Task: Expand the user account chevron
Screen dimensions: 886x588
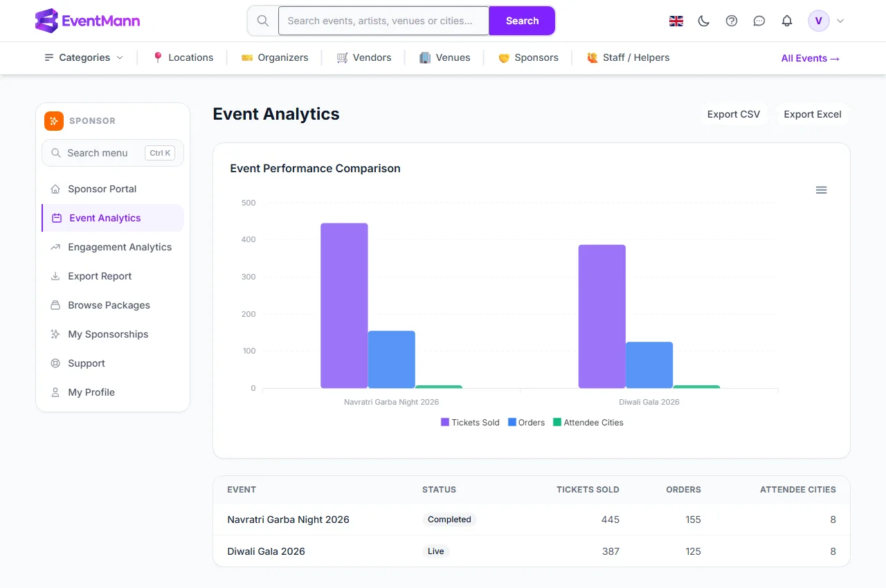Action: tap(840, 21)
